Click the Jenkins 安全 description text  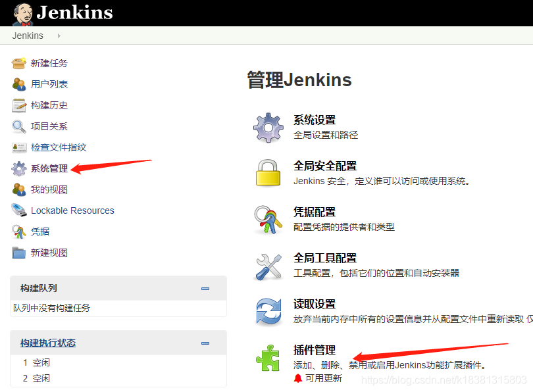click(382, 182)
